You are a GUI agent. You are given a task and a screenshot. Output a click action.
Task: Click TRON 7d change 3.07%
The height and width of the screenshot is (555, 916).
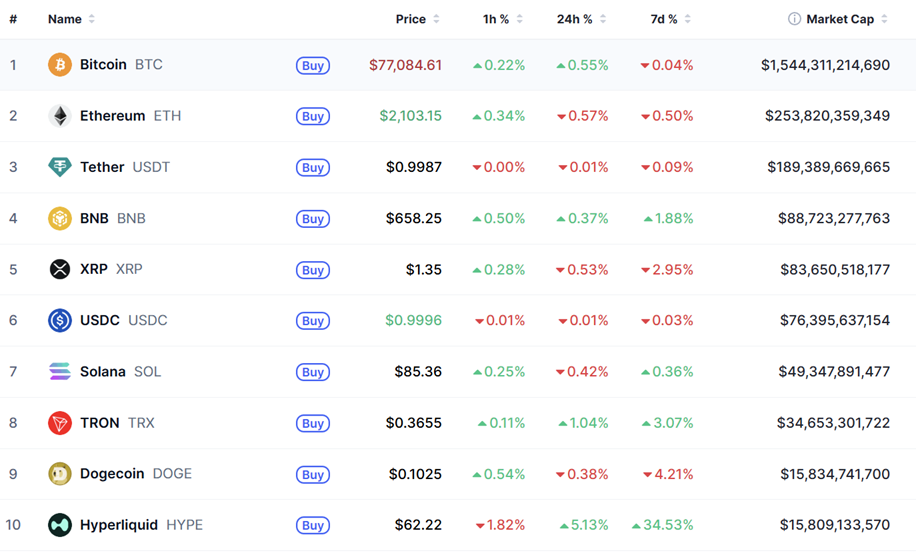(x=668, y=423)
